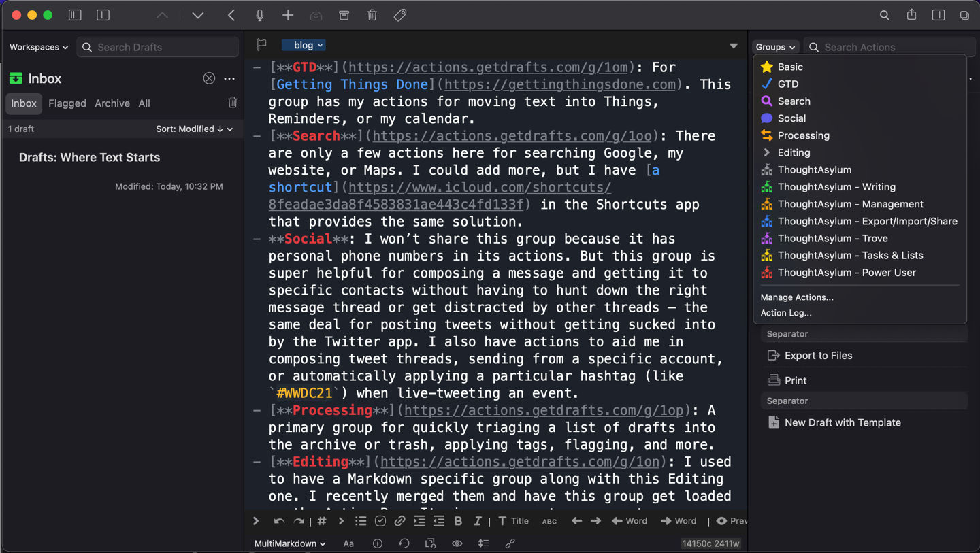Expand the action bar with left chevron
This screenshot has width=980, height=553.
tap(256, 521)
